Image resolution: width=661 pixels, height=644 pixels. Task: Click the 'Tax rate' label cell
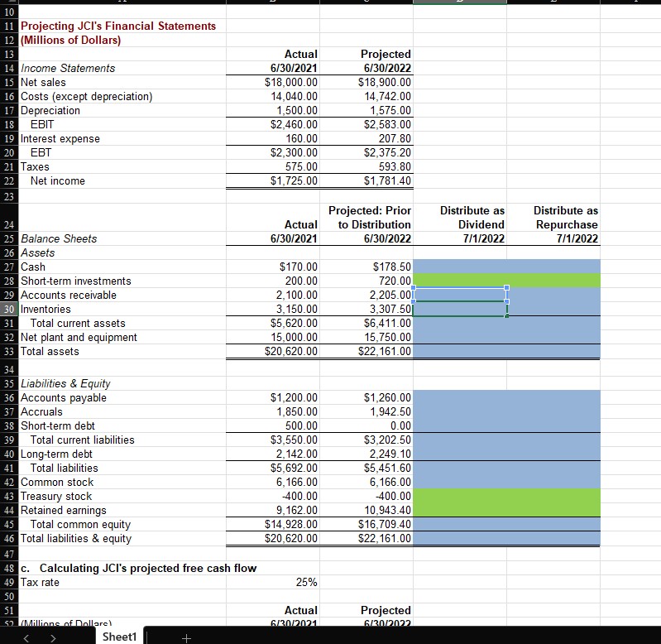pyautogui.click(x=40, y=583)
